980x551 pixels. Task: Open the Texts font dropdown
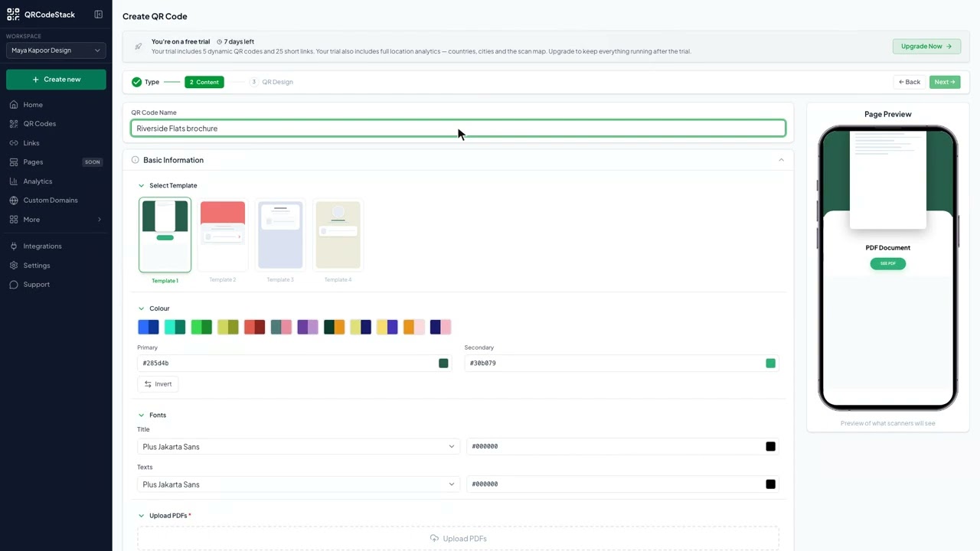(299, 484)
